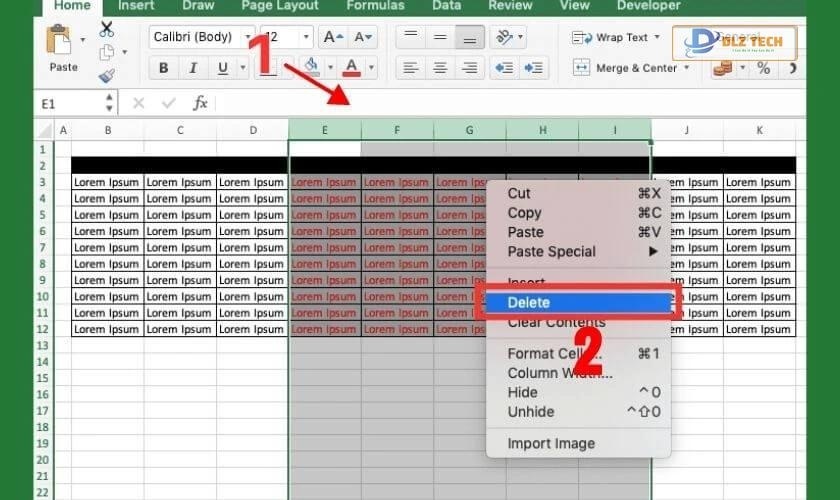The height and width of the screenshot is (500, 840).
Task: Click the percent style icon
Action: point(763,68)
